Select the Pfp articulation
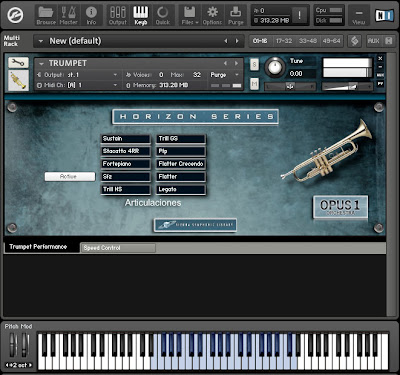 point(181,151)
